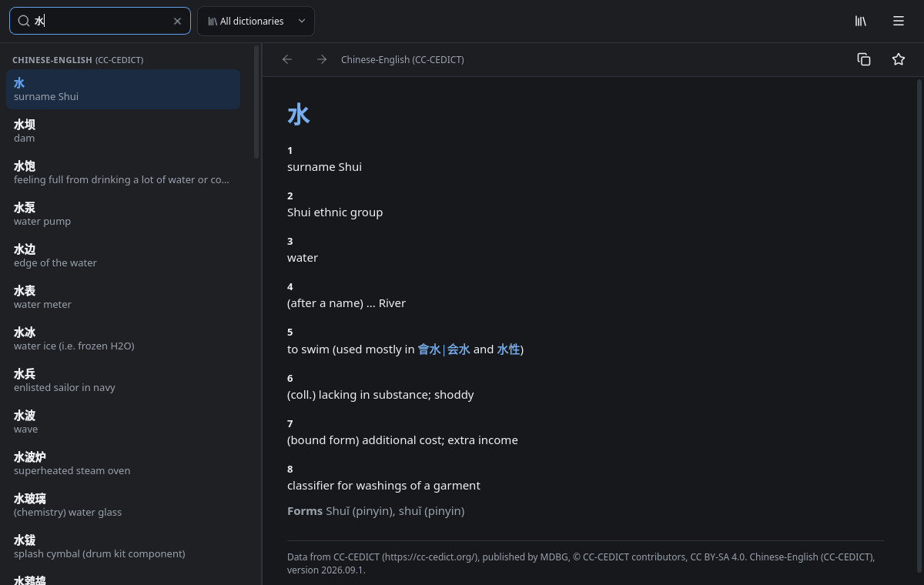Click the CC-CEDICT data attribution text
Image resolution: width=924 pixels, height=585 pixels.
[581, 563]
